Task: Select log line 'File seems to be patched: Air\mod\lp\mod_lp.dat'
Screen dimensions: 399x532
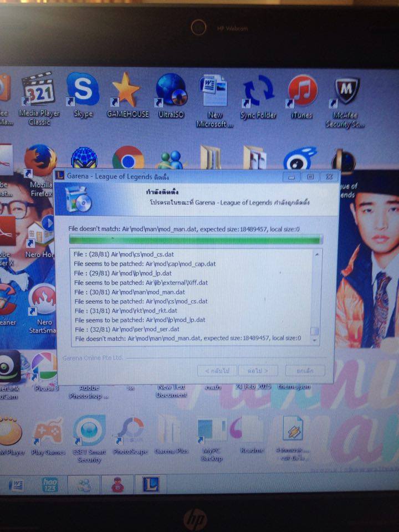Action: click(x=140, y=320)
